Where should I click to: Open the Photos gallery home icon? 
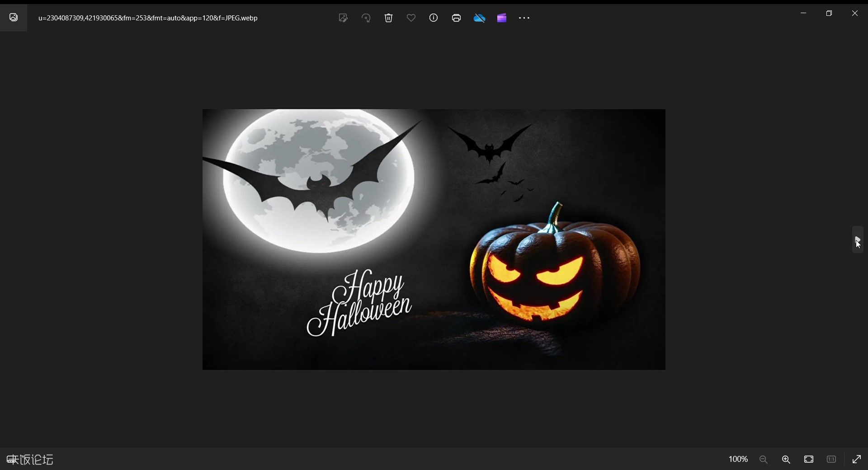14,18
